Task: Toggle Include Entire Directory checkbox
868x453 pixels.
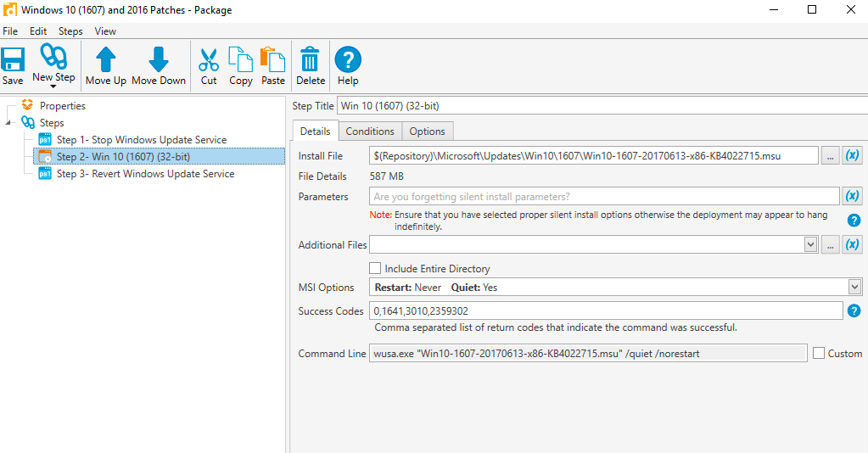Action: [x=375, y=269]
